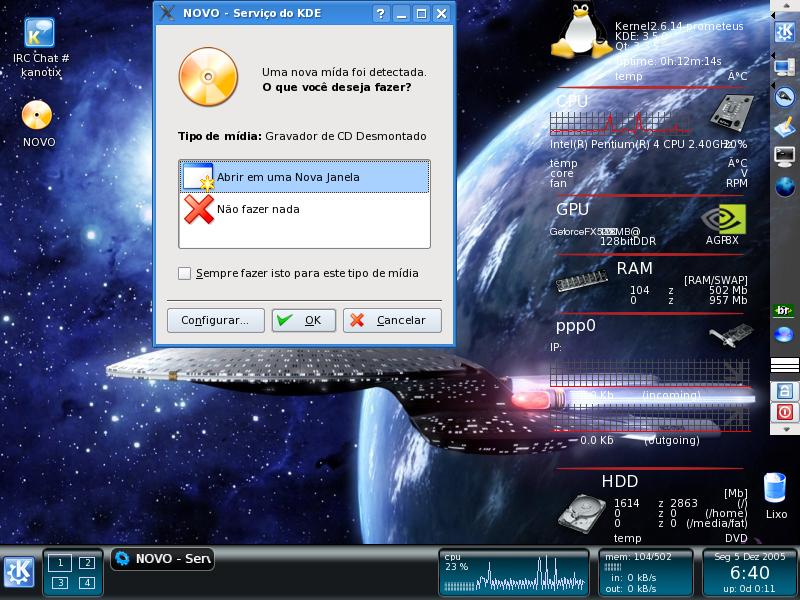Click the '?' help button in dialog titlebar
Viewport: 800px width, 600px height.
380,14
